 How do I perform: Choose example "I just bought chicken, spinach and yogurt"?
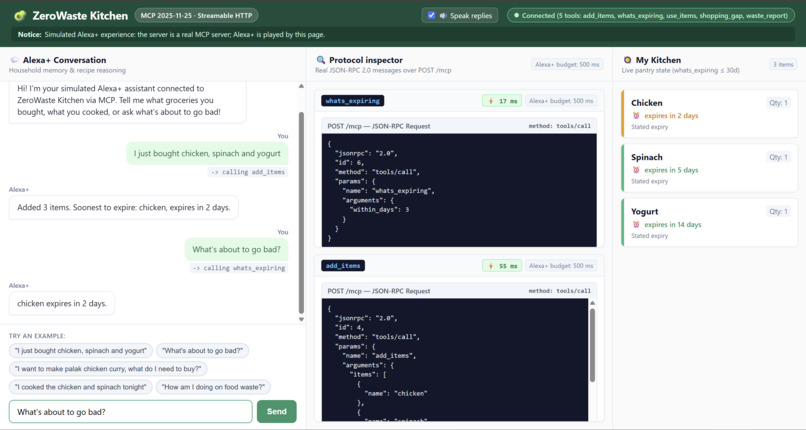[x=81, y=350]
